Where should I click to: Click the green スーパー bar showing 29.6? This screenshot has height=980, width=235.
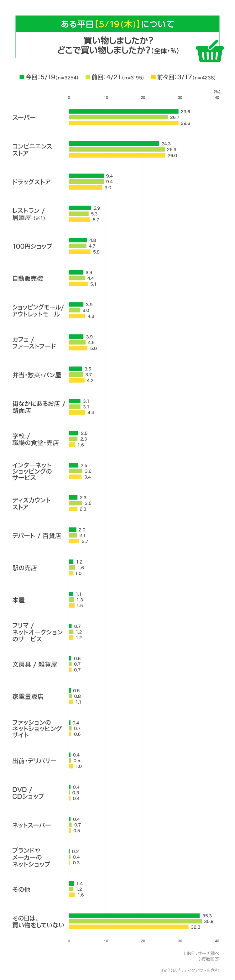pyautogui.click(x=123, y=112)
